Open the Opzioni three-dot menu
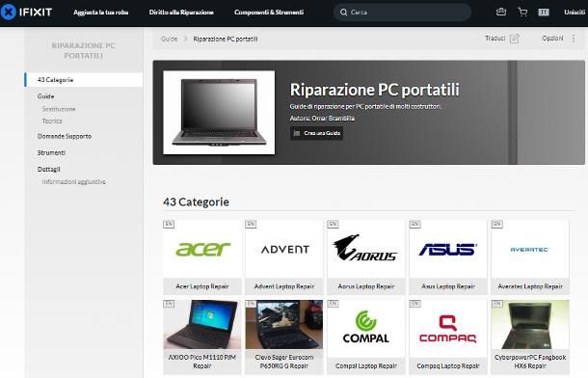This screenshot has width=588, height=378. pos(574,39)
